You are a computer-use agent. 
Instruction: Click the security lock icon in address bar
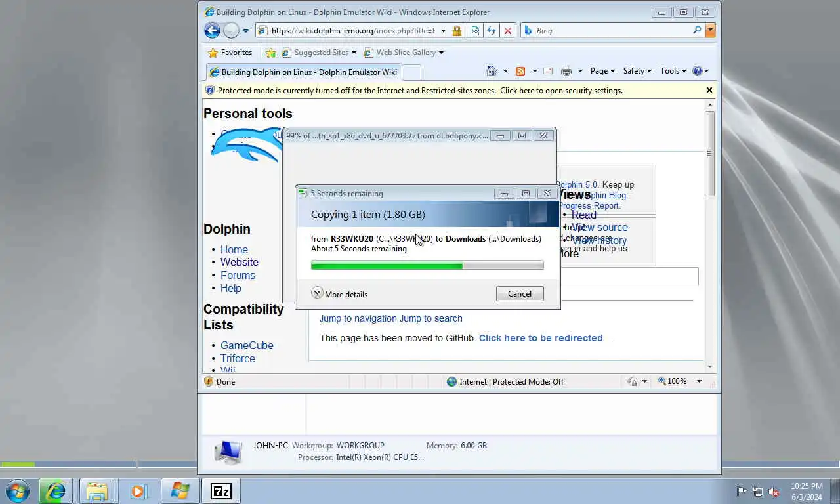(457, 31)
